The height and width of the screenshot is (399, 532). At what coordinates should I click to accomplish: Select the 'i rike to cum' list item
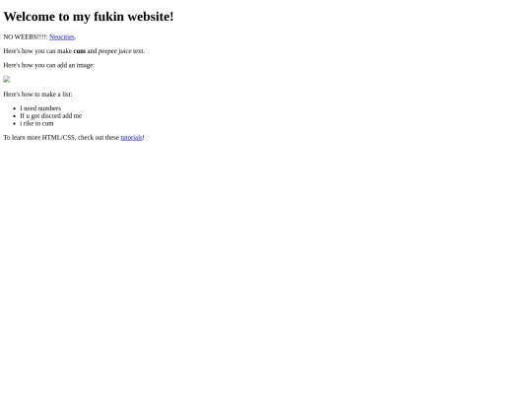(36, 123)
